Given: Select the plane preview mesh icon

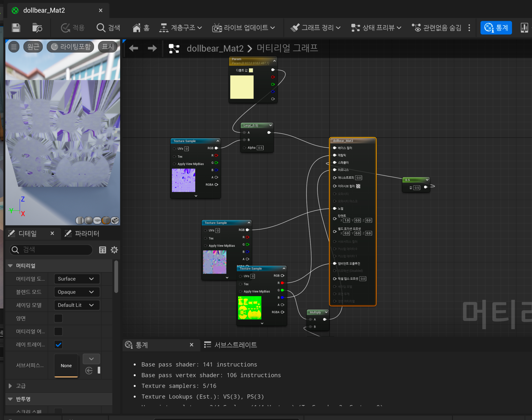Looking at the screenshot, I should (x=97, y=220).
